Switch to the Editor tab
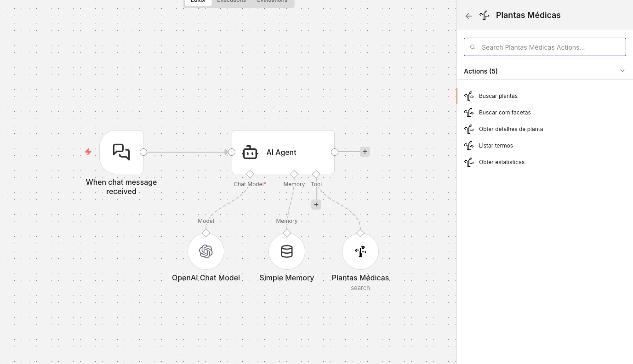633x364 pixels. [198, 1]
